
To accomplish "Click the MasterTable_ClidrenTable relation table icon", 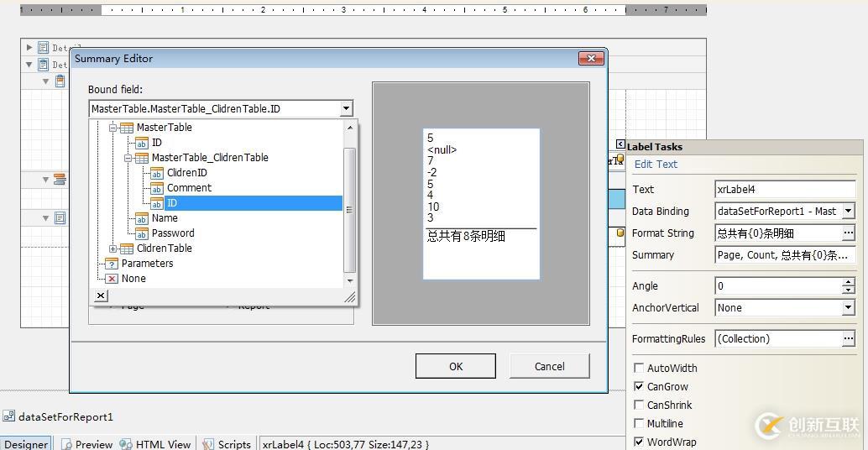I will click(x=142, y=159).
